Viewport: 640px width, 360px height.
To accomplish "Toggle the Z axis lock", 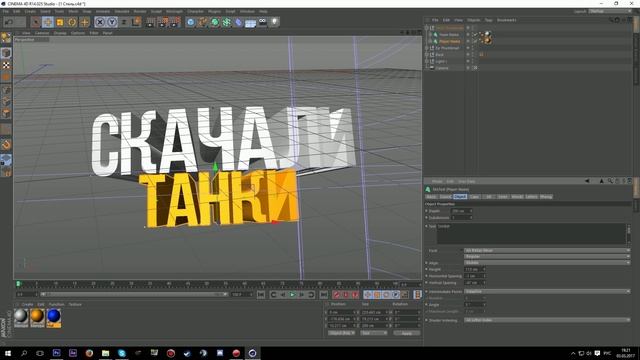I will point(124,22).
